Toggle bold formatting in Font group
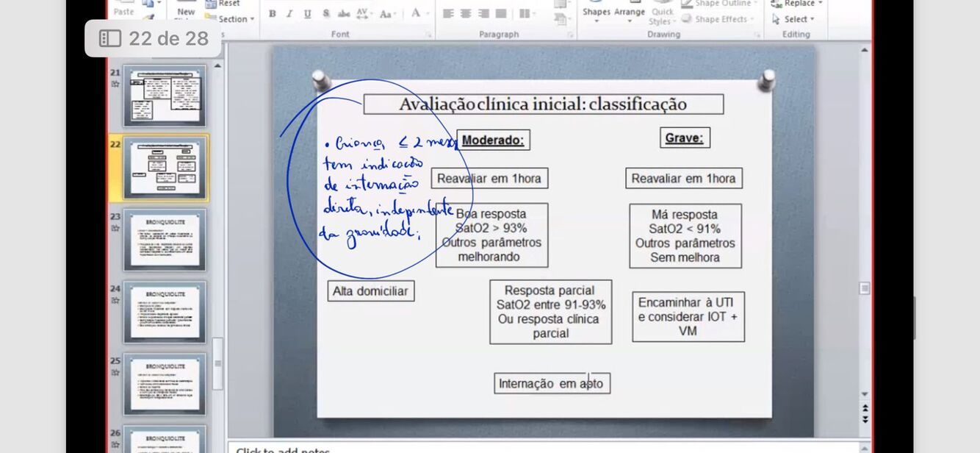 272,13
